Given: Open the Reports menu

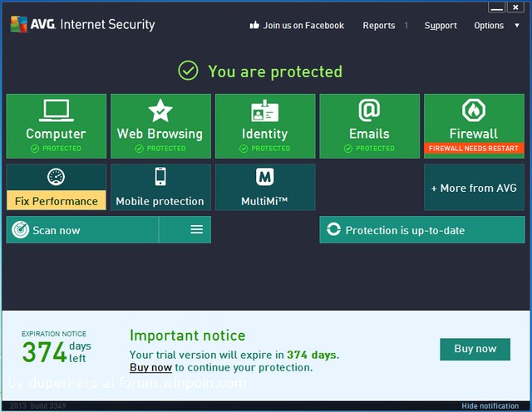Looking at the screenshot, I should [379, 26].
